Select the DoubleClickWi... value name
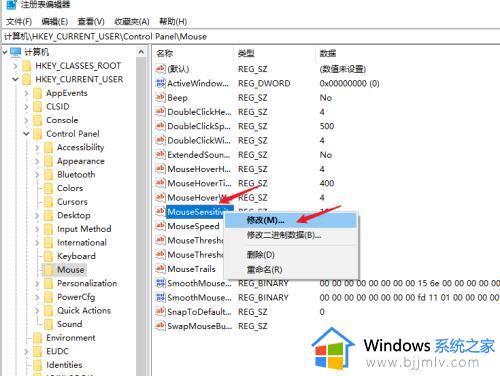Viewport: 500px width, 376px height. [x=199, y=140]
